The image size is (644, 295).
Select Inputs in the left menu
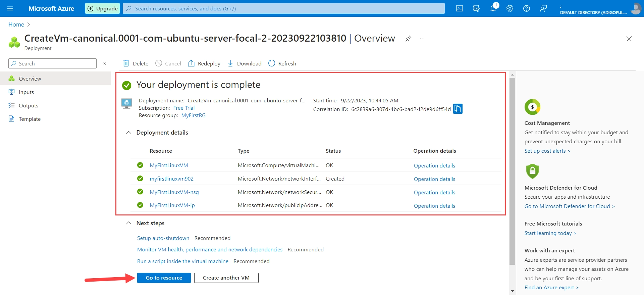55,92
